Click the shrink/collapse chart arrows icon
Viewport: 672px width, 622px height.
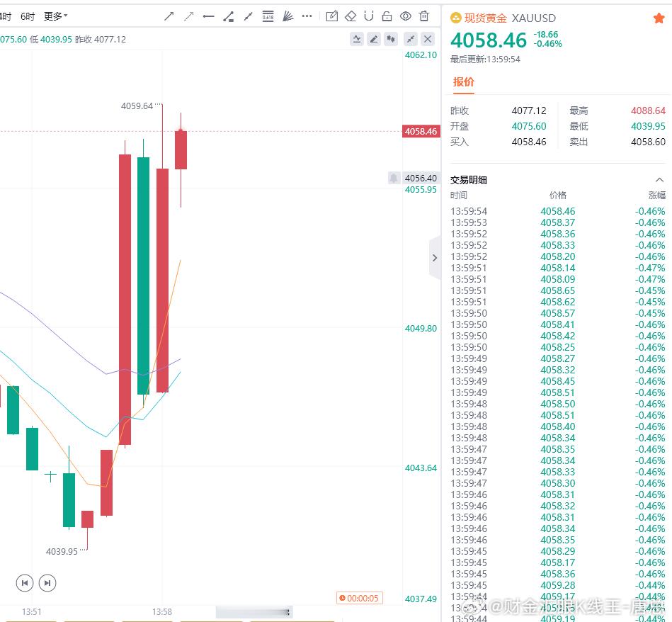point(411,40)
